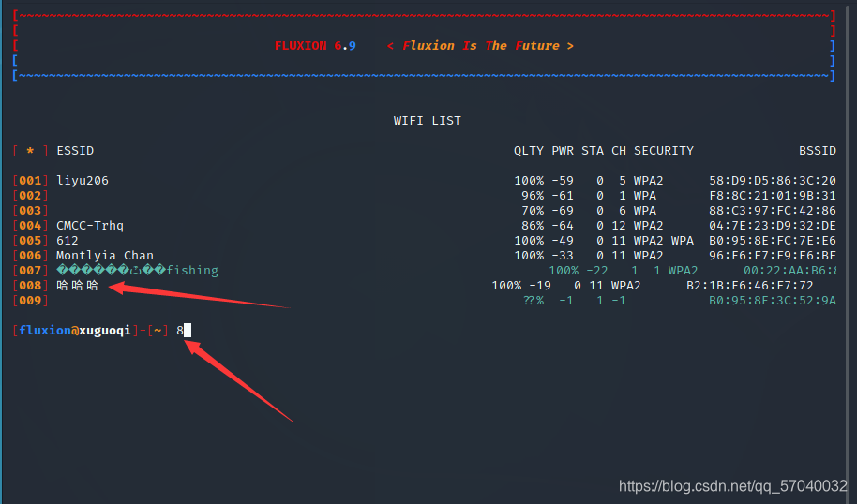Image resolution: width=857 pixels, height=504 pixels.
Task: Click the index number 008
Action: click(x=30, y=286)
